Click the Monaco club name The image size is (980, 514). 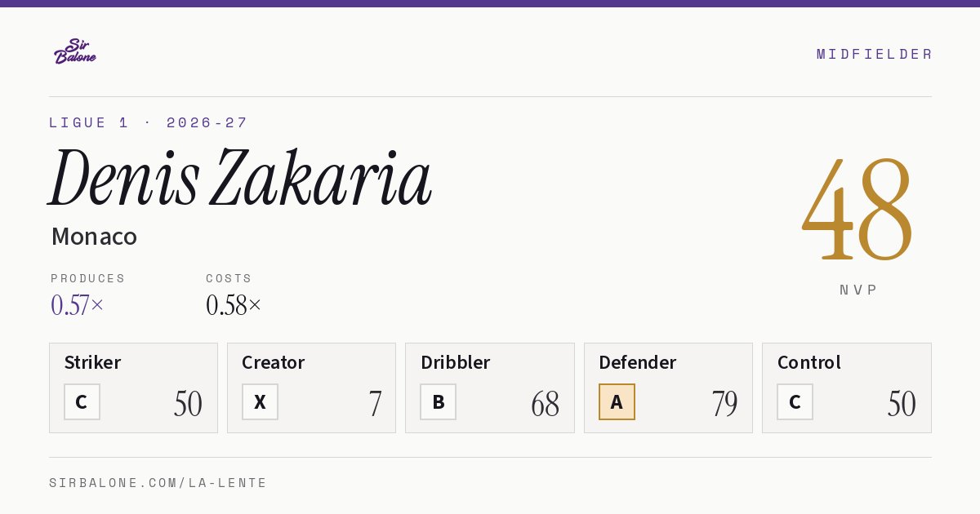tap(94, 237)
